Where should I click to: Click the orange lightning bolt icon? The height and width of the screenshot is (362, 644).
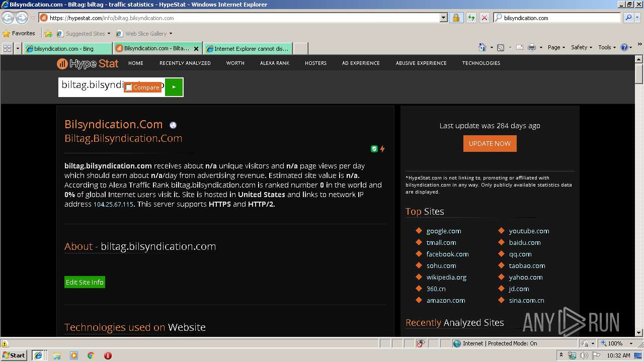(x=382, y=149)
